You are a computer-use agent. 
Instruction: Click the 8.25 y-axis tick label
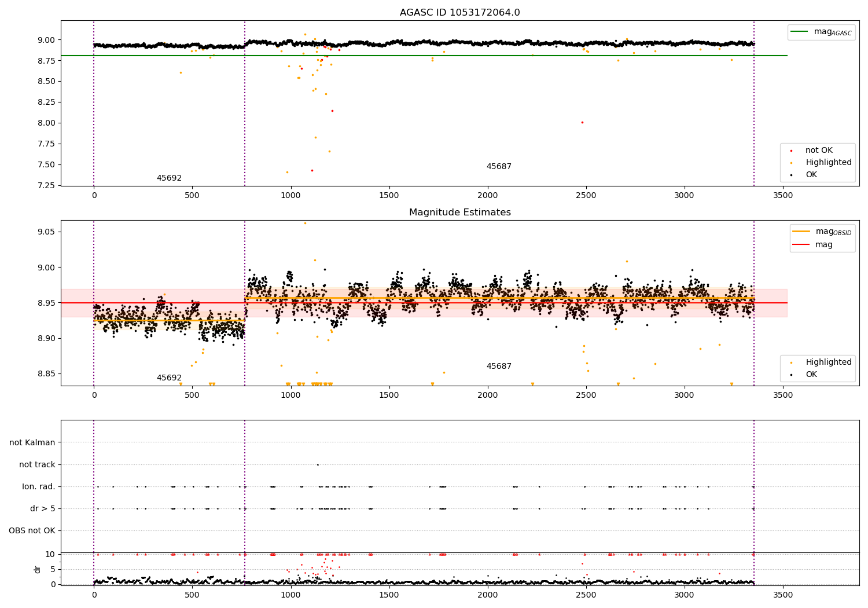46,102
